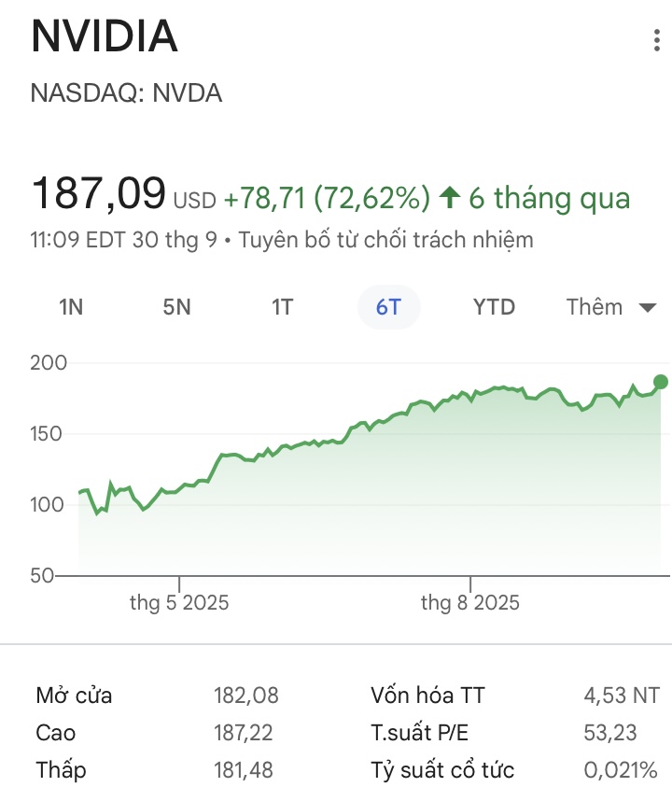The width and height of the screenshot is (672, 801).
Task: Click the Tỷ suất cổ tức label
Action: click(442, 770)
